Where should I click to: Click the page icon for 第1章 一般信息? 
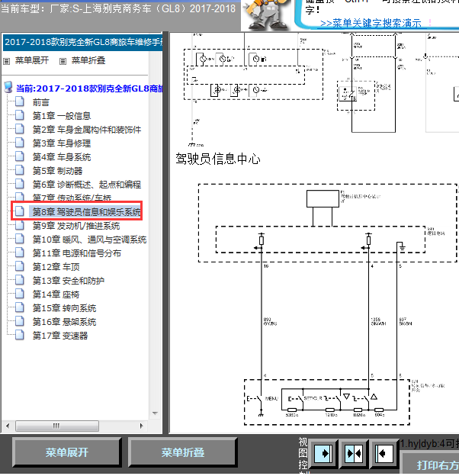20,115
